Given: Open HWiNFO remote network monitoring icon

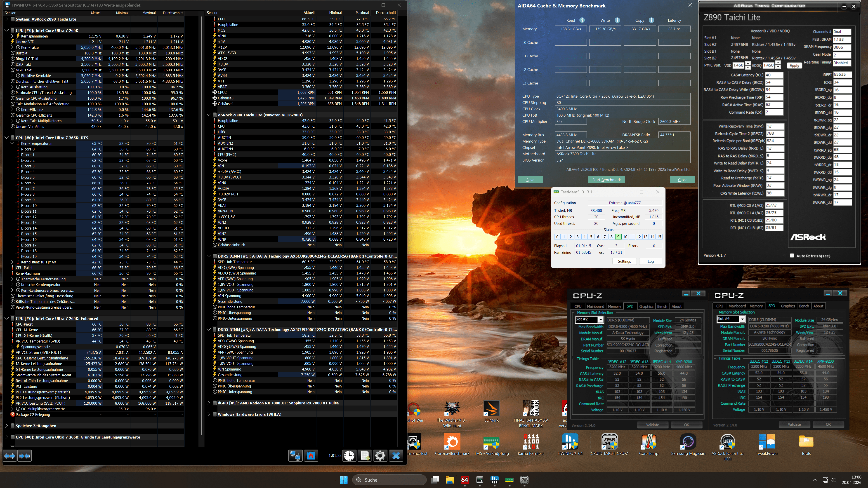Looking at the screenshot, I should (x=295, y=456).
